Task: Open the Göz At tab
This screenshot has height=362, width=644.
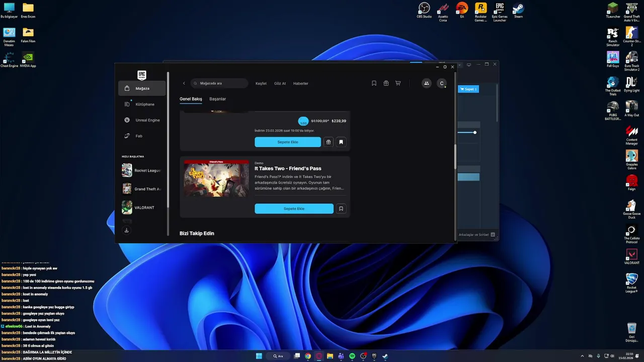Action: coord(280,83)
